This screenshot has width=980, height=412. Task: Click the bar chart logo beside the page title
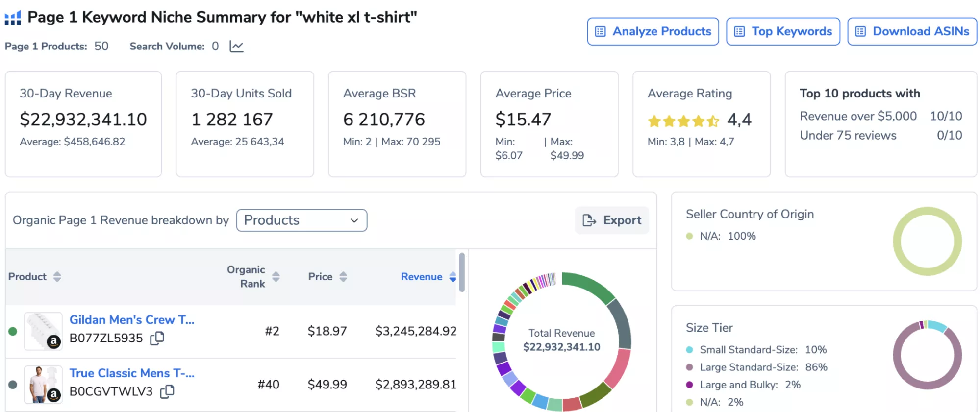pyautogui.click(x=13, y=18)
